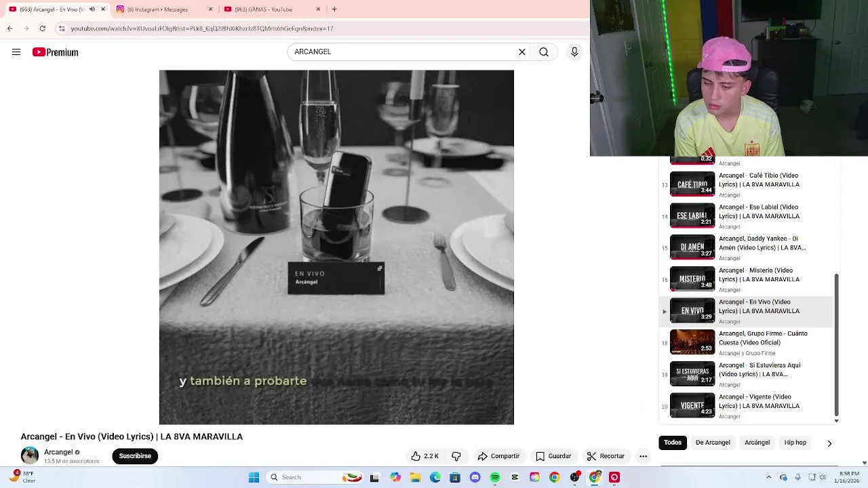Start voice search with microphone
Screen dimensions: 868x488
click(x=574, y=52)
